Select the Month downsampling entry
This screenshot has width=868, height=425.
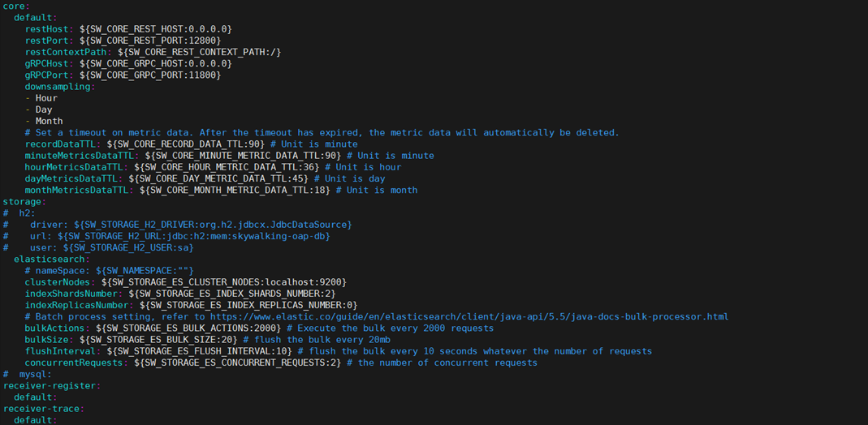pos(49,121)
